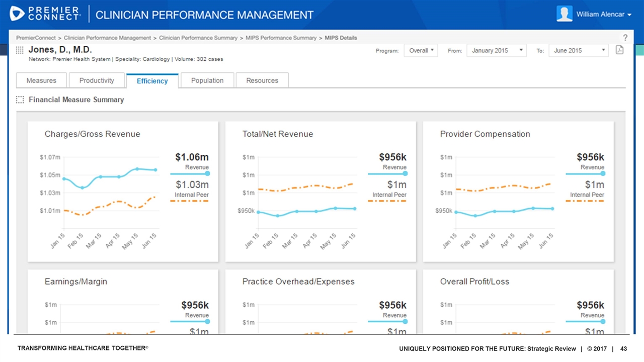Click the MIPS Details breadcrumb

tap(341, 38)
